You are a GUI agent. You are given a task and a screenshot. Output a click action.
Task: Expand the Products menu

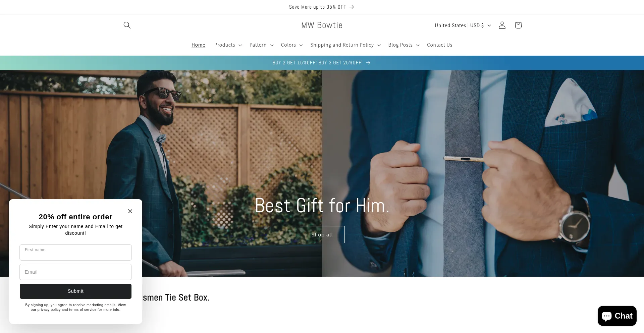[228, 45]
